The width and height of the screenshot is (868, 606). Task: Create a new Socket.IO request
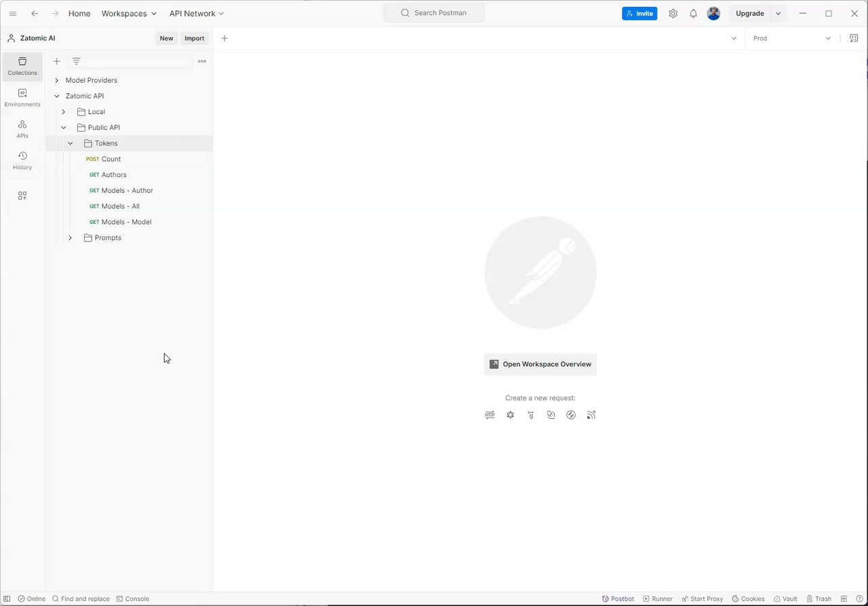tap(571, 415)
